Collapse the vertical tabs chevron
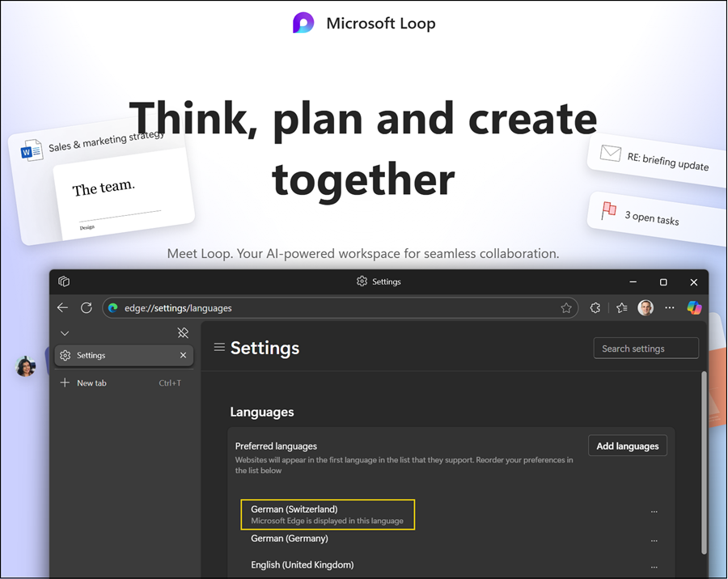 coord(65,333)
